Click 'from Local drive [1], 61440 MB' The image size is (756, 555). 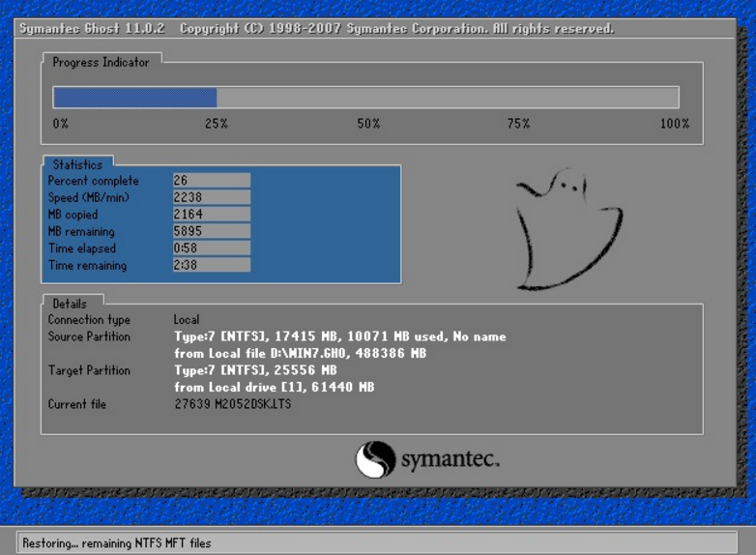click(x=275, y=387)
